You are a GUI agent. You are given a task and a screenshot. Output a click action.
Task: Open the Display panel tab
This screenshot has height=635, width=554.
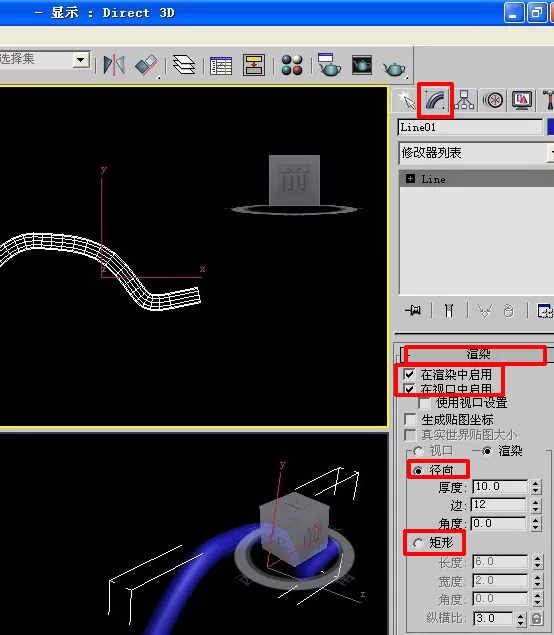[522, 100]
